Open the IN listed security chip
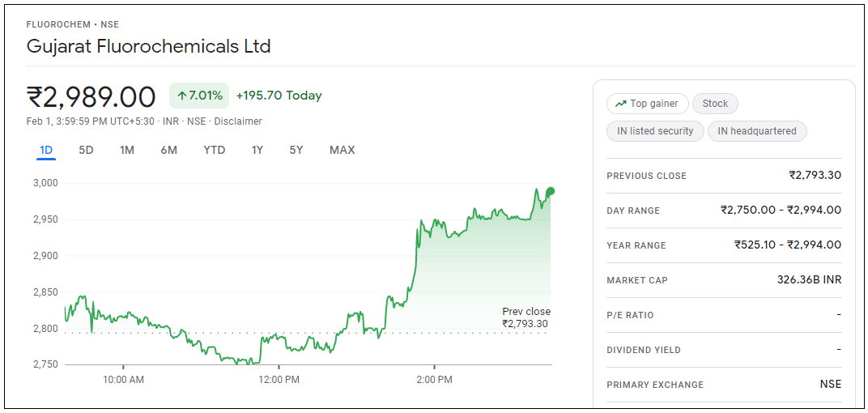 pyautogui.click(x=655, y=131)
